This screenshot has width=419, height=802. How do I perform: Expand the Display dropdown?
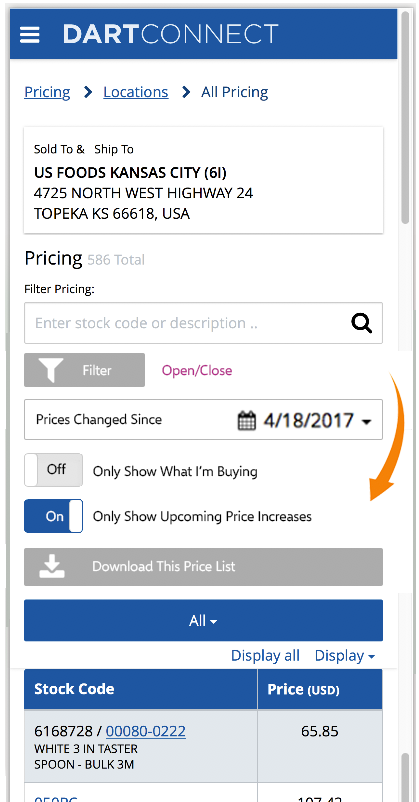tap(345, 656)
